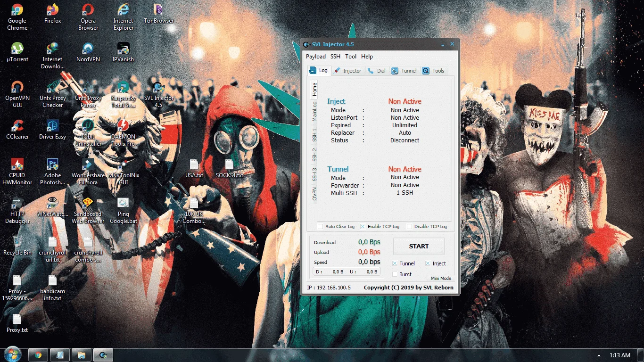Select the Ping Google.bat file
The width and height of the screenshot is (644, 362).
coord(123,210)
